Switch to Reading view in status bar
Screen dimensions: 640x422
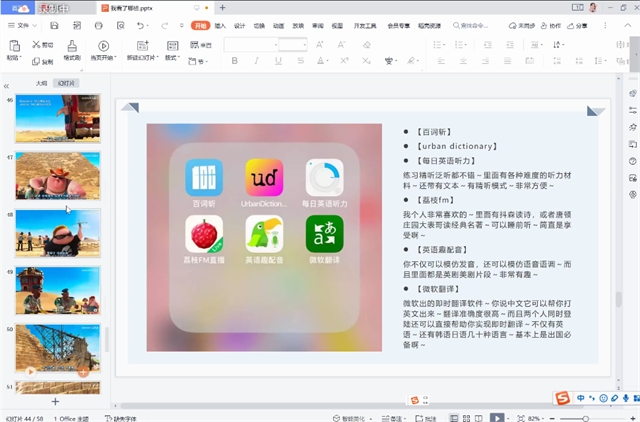pos(479,418)
